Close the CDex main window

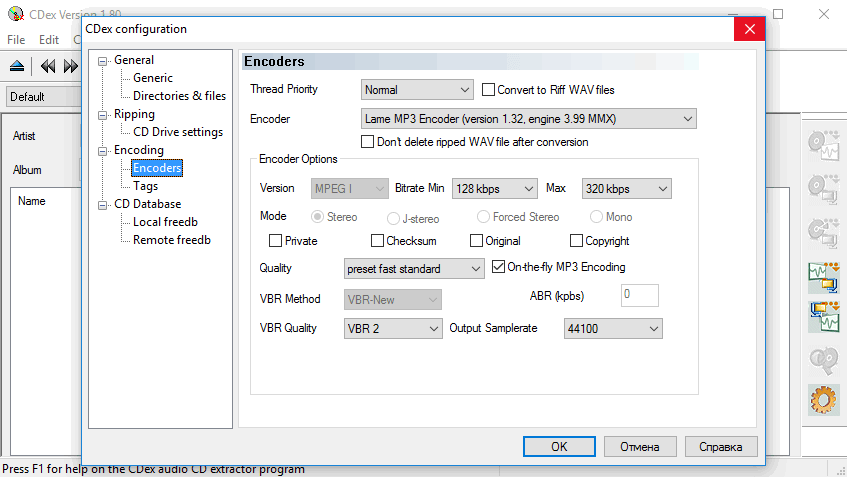coord(824,14)
